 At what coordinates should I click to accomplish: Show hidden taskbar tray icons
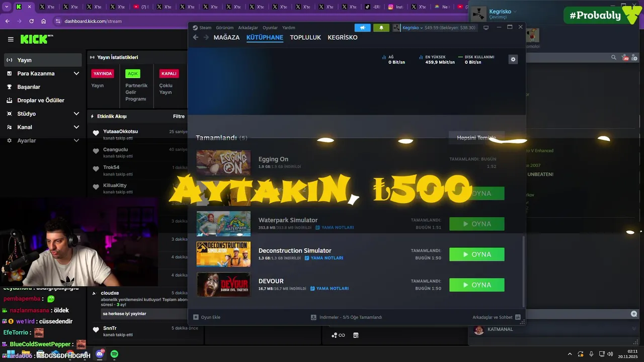pos(570,354)
